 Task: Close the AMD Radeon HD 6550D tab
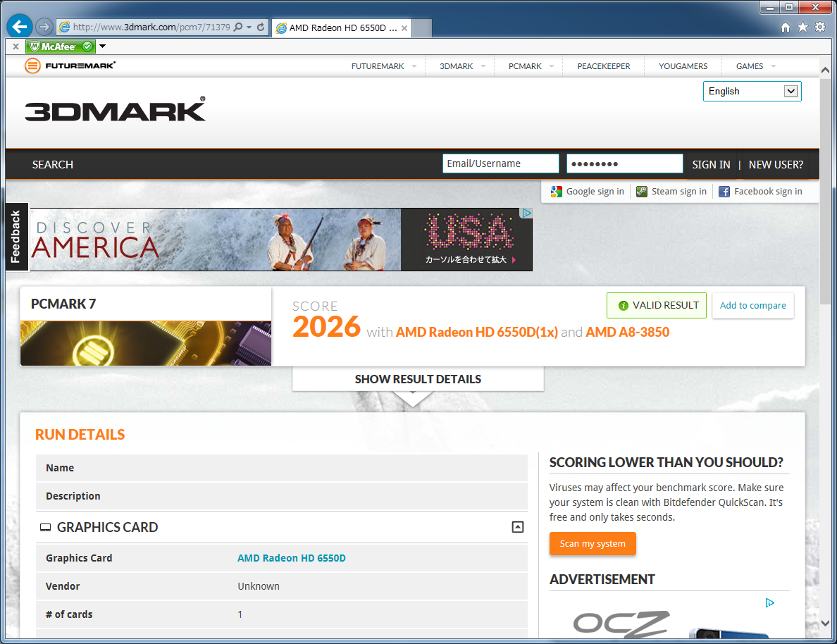pyautogui.click(x=404, y=28)
